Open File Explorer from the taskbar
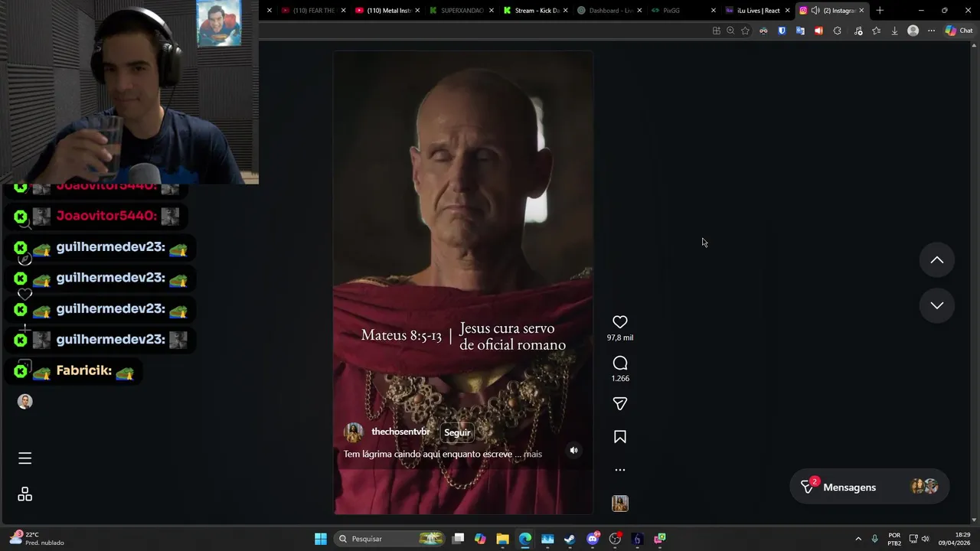Viewport: 980px width, 551px height. click(x=502, y=539)
